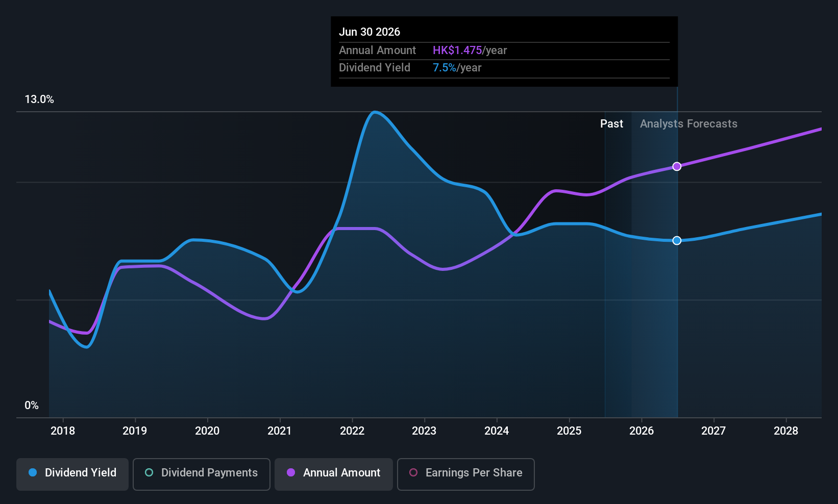The height and width of the screenshot is (504, 838).
Task: Toggle the Earnings Per Share legend item
Action: pos(465,473)
